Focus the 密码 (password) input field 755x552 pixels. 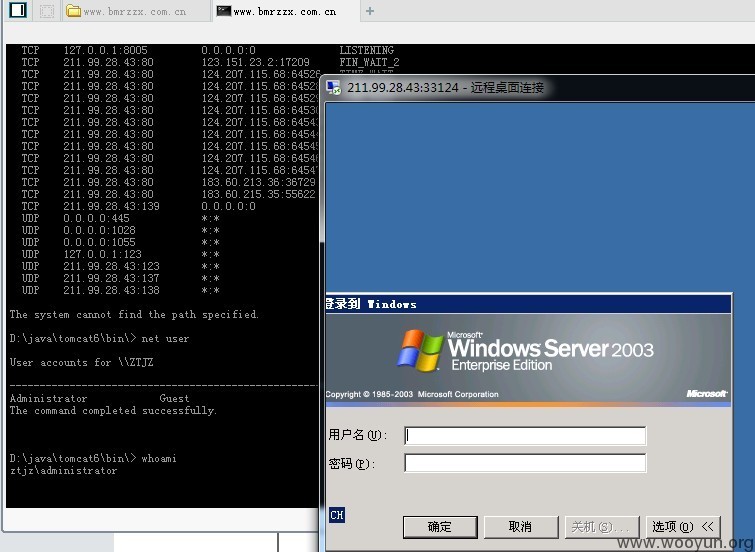525,463
